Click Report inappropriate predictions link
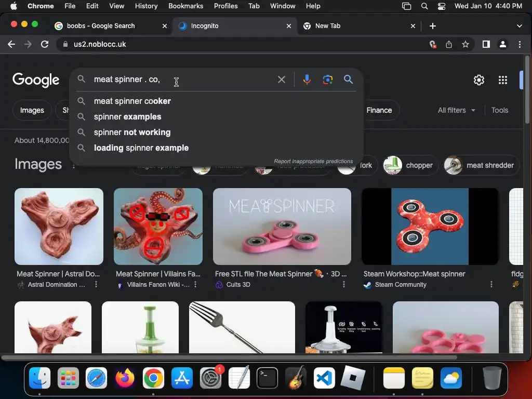The width and height of the screenshot is (532, 399). [313, 162]
